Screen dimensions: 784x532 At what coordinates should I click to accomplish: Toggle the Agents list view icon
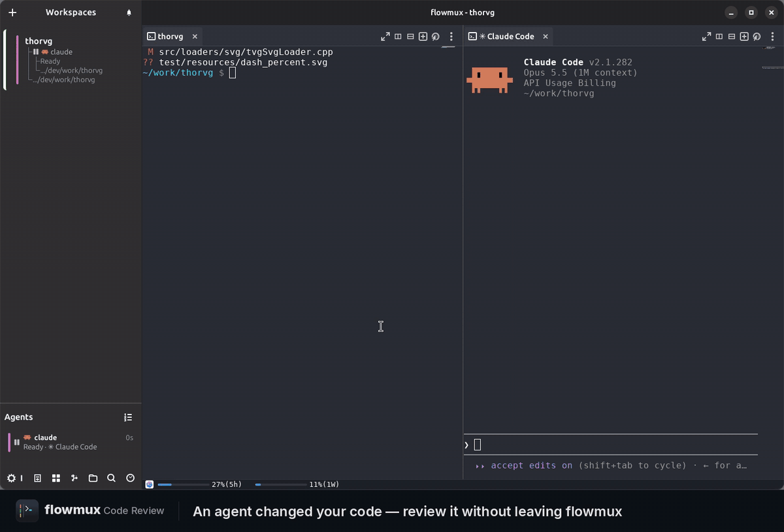tap(128, 417)
